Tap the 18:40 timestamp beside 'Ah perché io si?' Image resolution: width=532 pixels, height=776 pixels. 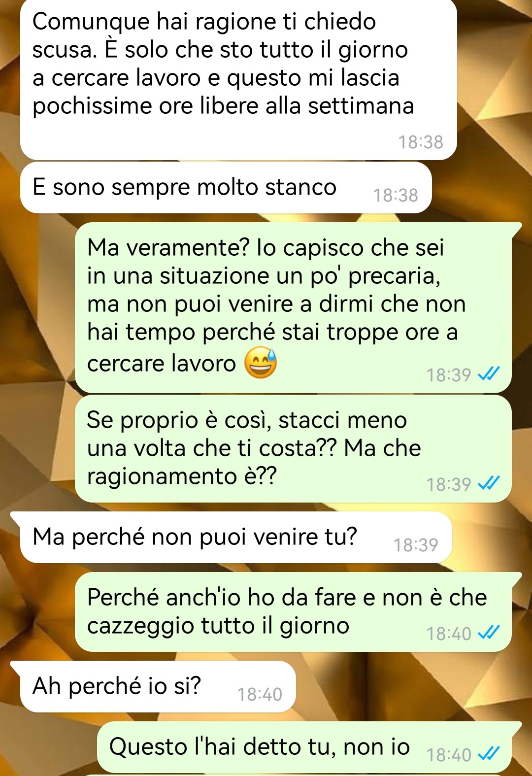[260, 694]
